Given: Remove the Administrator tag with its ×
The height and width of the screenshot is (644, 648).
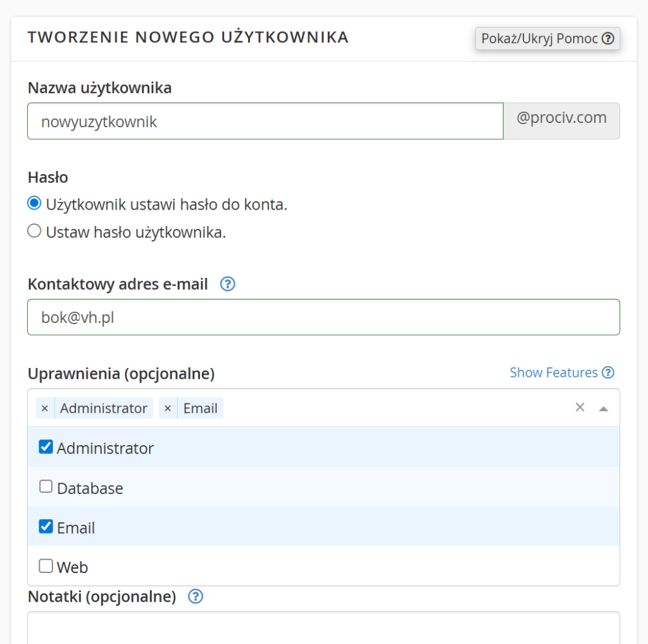Looking at the screenshot, I should tap(45, 408).
